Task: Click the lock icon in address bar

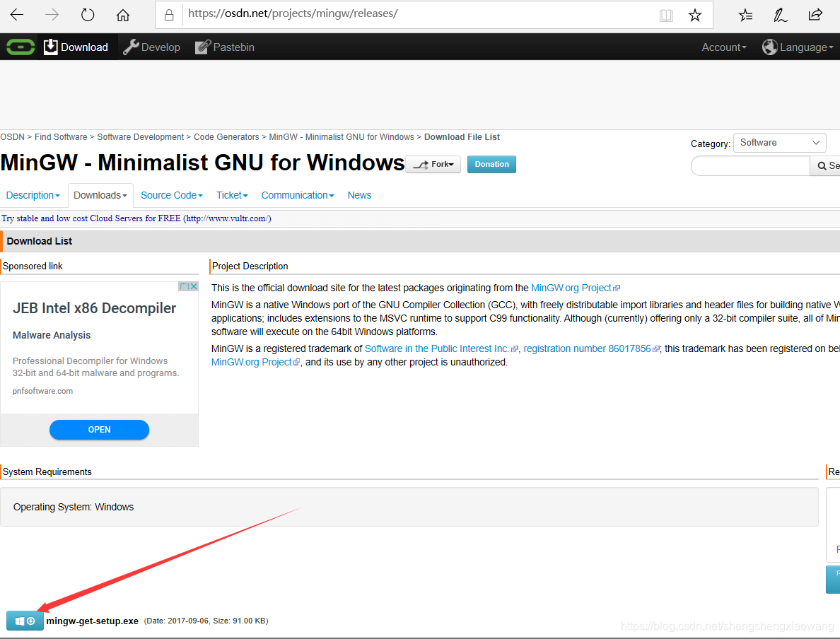Action: tap(169, 14)
